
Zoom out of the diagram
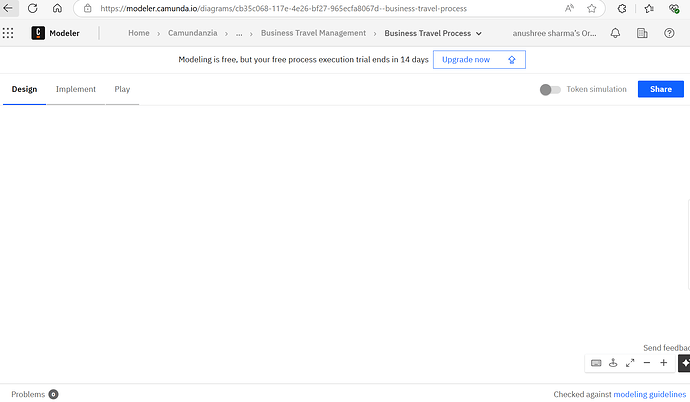(x=647, y=363)
